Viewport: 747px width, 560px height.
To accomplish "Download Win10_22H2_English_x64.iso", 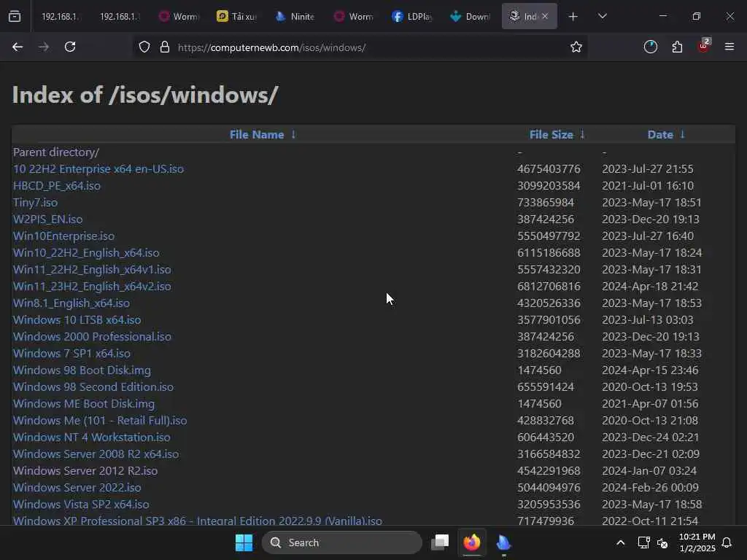I will [x=86, y=252].
